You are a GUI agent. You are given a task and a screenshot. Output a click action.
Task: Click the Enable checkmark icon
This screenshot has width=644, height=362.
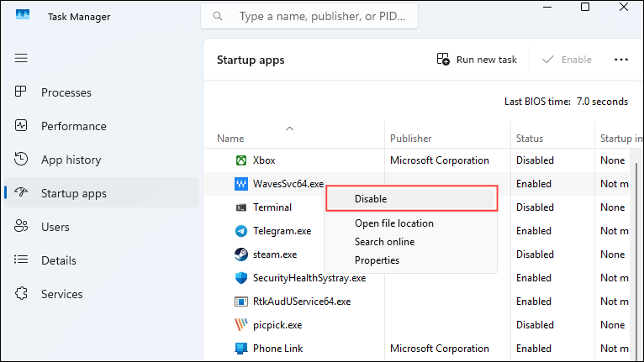click(x=548, y=60)
